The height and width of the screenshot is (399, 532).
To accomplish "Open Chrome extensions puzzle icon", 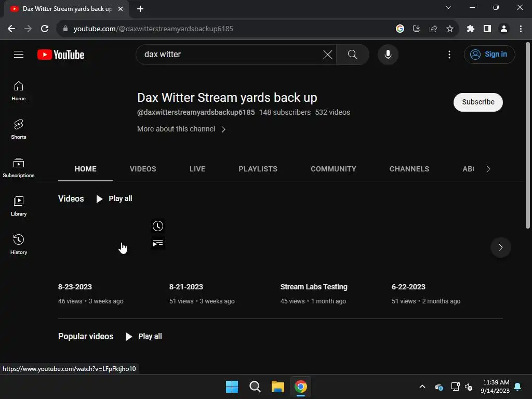I will (x=470, y=29).
